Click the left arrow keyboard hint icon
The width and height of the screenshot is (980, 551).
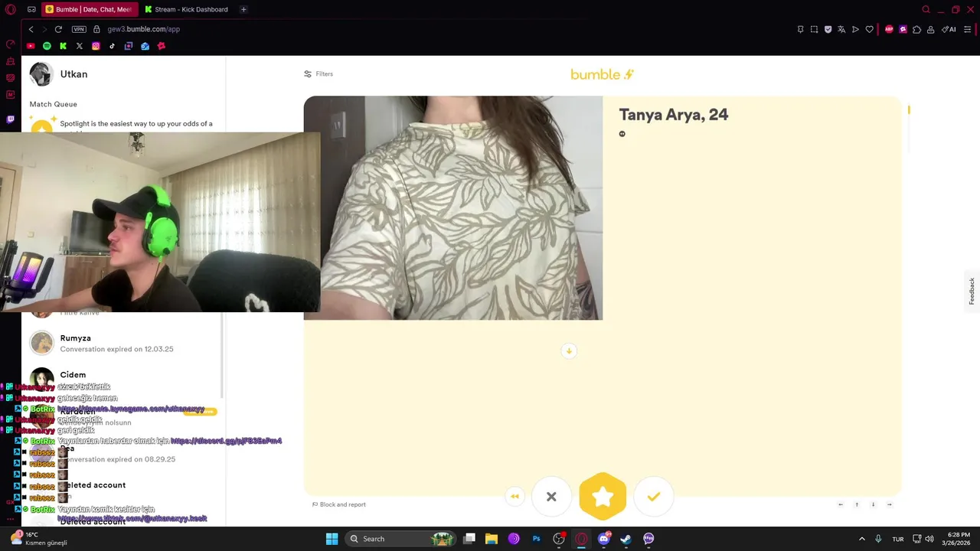pos(841,504)
